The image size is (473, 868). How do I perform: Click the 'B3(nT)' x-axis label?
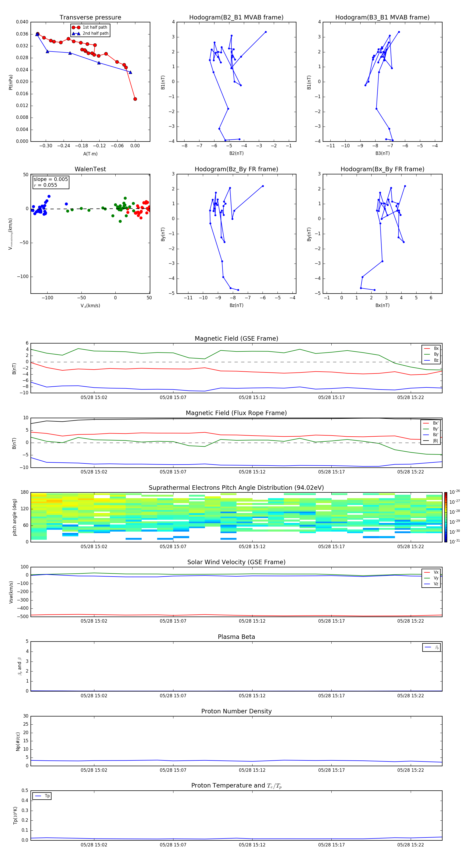(382, 153)
